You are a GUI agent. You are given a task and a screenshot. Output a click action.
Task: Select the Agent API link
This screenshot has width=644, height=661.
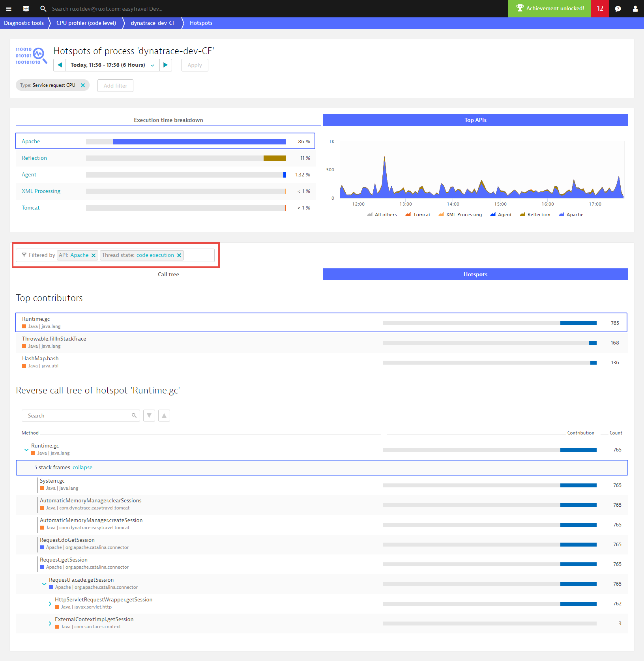29,174
